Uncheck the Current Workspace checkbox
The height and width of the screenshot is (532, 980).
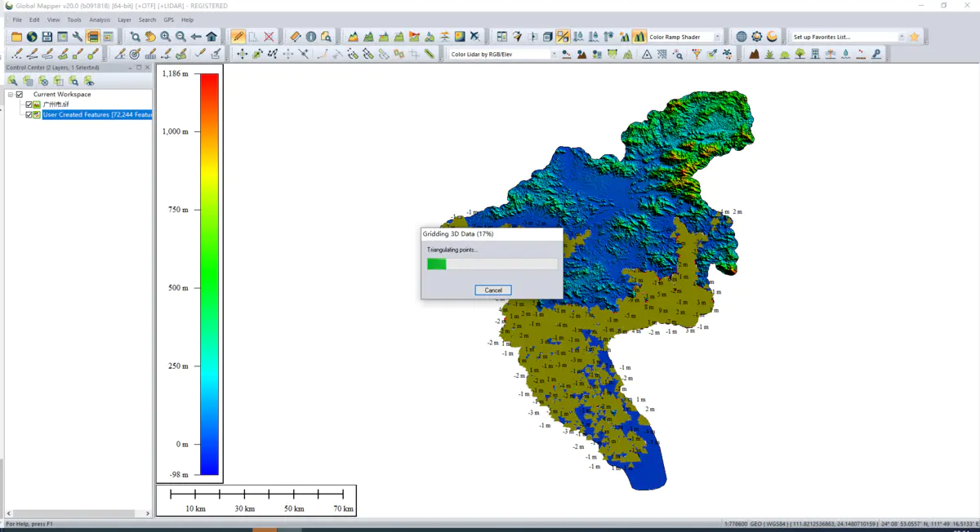point(20,95)
